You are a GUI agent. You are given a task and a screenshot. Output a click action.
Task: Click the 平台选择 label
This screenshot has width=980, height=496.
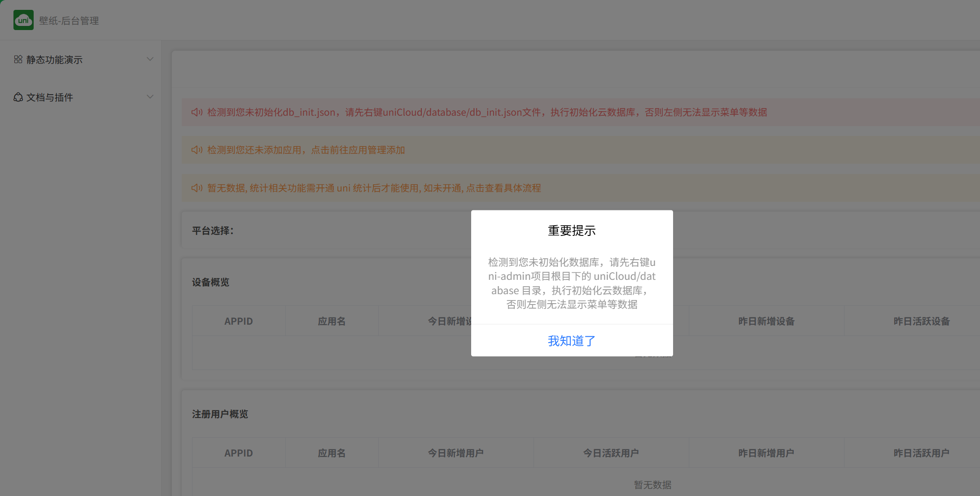(x=213, y=231)
